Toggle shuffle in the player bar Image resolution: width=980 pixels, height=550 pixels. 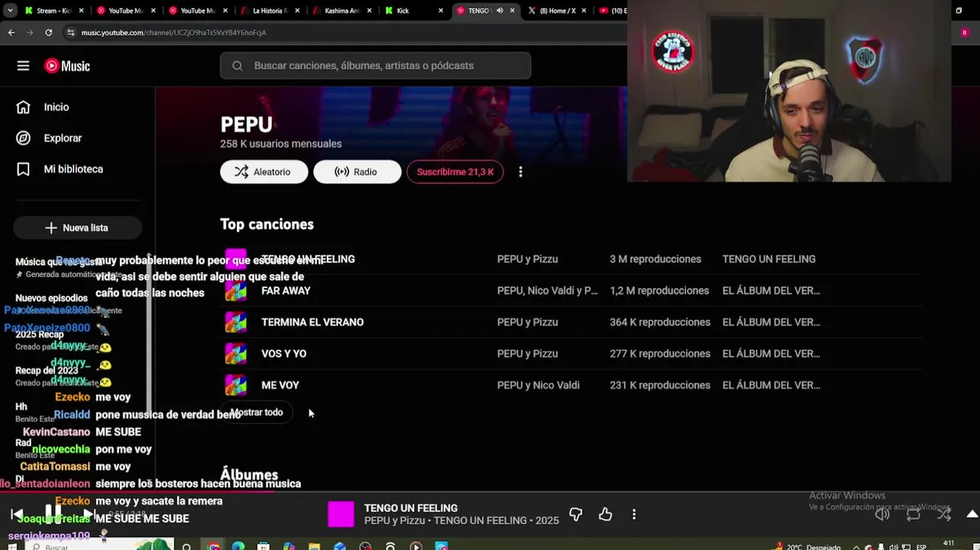pos(944,514)
